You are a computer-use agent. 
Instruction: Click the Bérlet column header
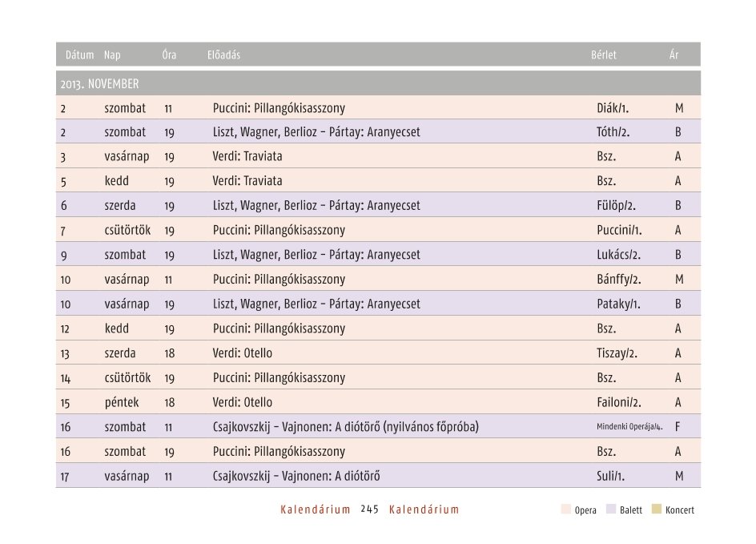click(604, 55)
